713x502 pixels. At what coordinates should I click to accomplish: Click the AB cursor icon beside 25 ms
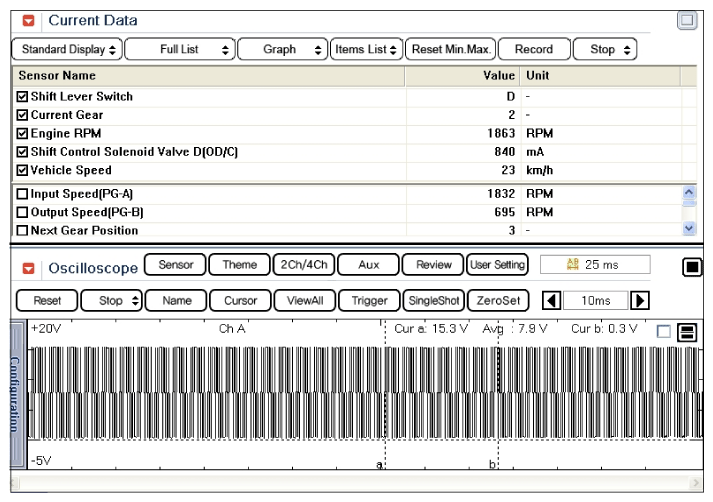pos(572,264)
